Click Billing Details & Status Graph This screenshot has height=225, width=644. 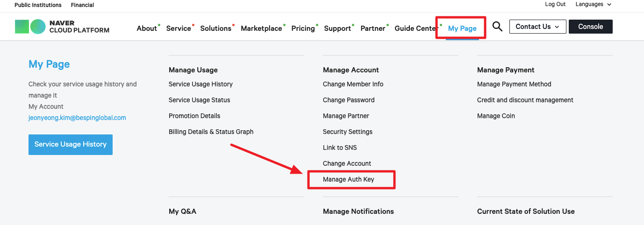[x=211, y=132]
